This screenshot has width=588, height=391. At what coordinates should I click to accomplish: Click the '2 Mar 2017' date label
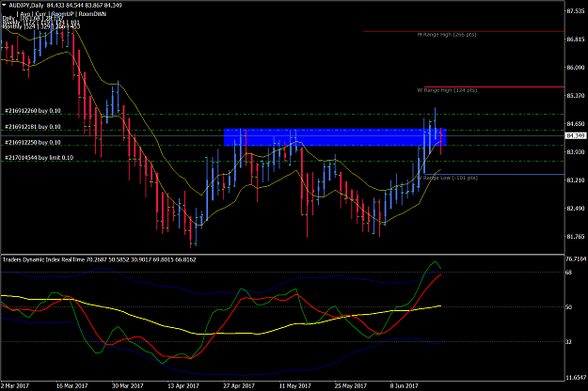point(15,385)
